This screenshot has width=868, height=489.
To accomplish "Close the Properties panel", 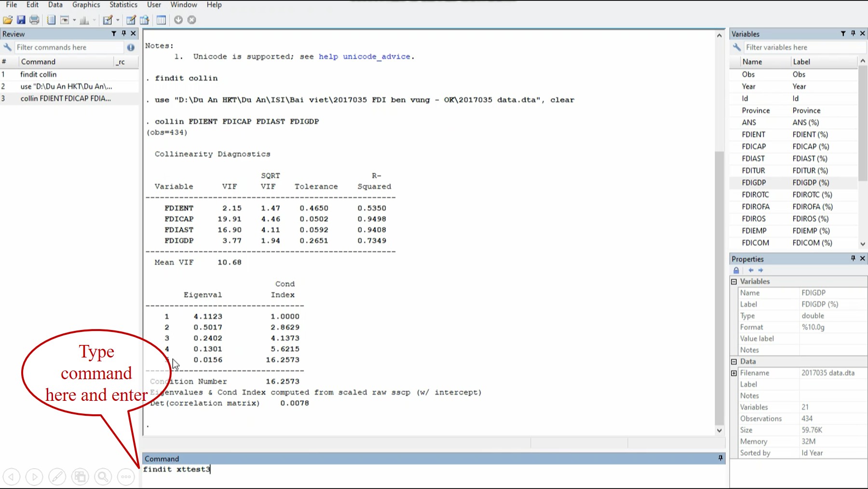I will tap(863, 259).
